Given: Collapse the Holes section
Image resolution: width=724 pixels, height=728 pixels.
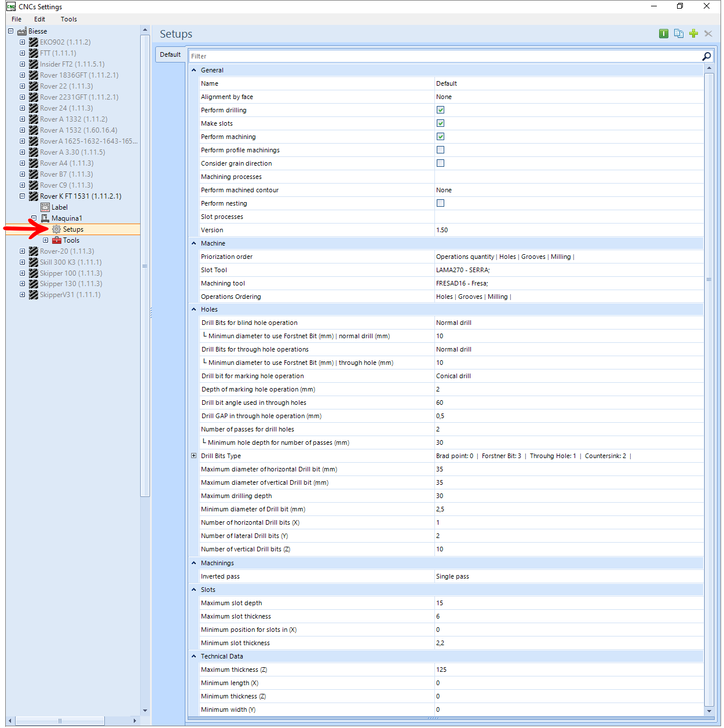Looking at the screenshot, I should point(194,309).
